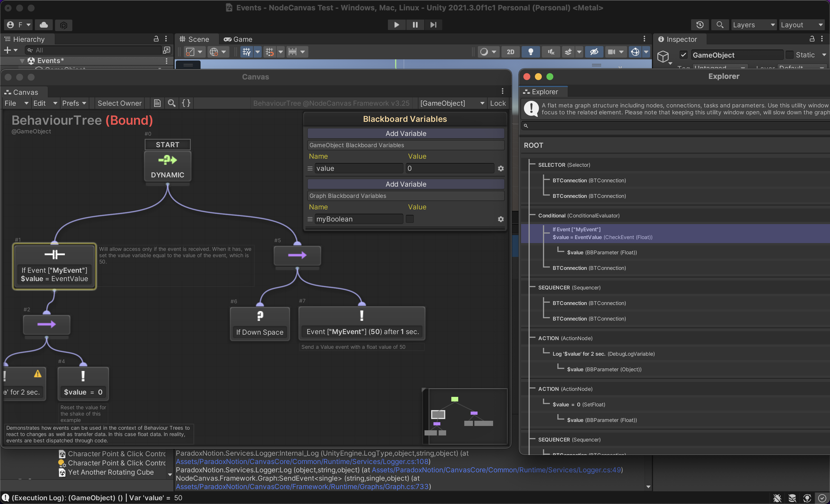The height and width of the screenshot is (504, 830).
Task: Open settings gear for value variable
Action: (x=501, y=168)
